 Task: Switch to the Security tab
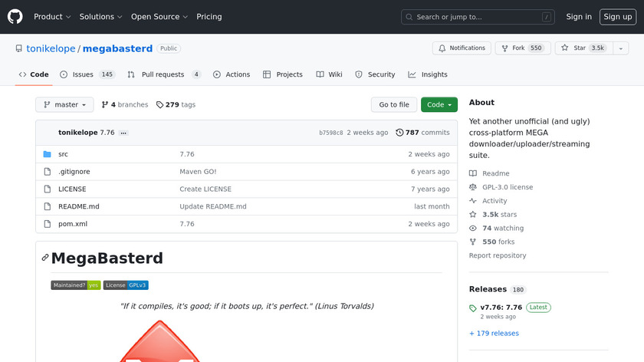click(x=375, y=74)
